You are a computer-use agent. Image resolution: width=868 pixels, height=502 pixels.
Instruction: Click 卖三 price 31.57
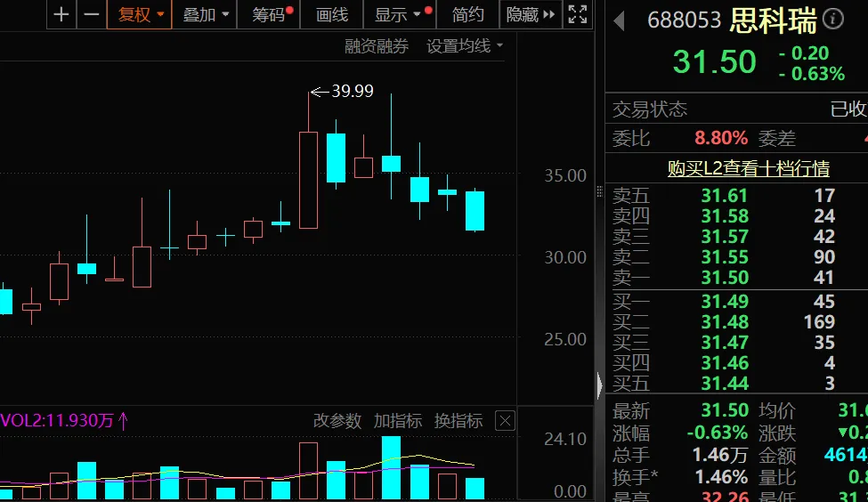(x=725, y=237)
